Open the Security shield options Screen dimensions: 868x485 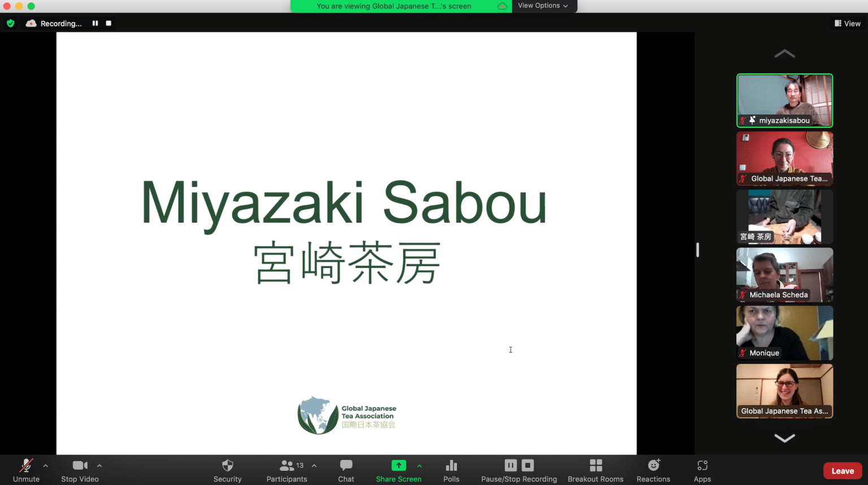pos(227,470)
